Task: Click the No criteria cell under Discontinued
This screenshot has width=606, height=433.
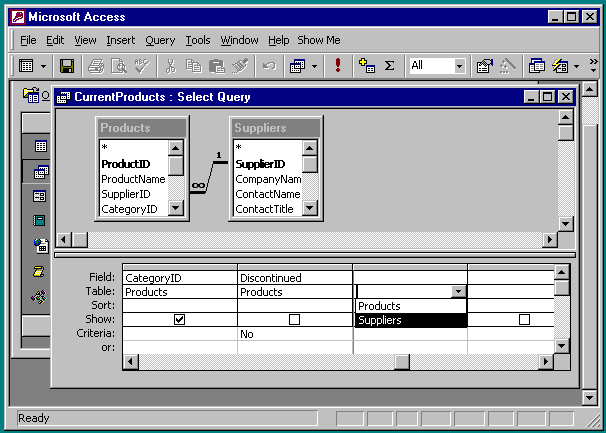Action: [295, 334]
